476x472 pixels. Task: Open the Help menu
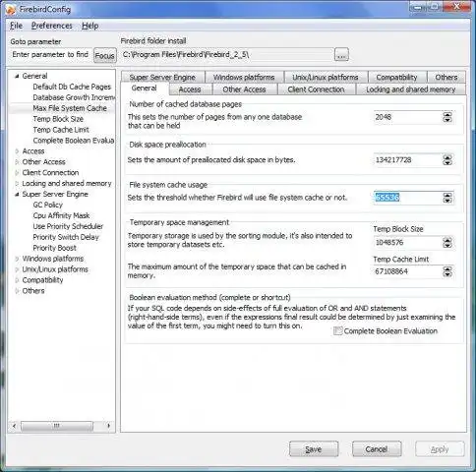90,26
